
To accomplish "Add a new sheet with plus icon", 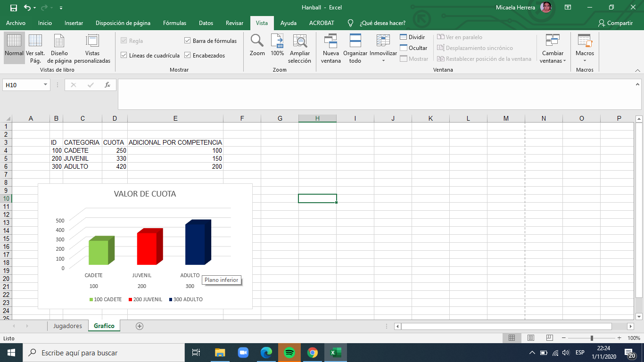I will [x=139, y=326].
